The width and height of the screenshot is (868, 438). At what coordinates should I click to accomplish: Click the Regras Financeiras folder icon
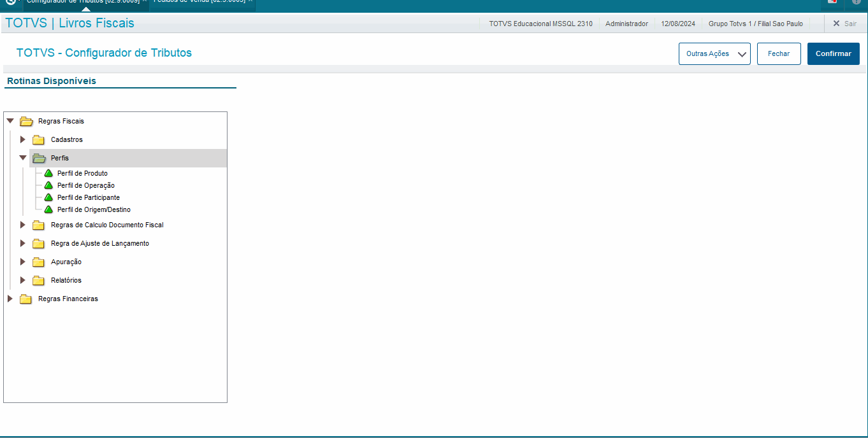26,299
